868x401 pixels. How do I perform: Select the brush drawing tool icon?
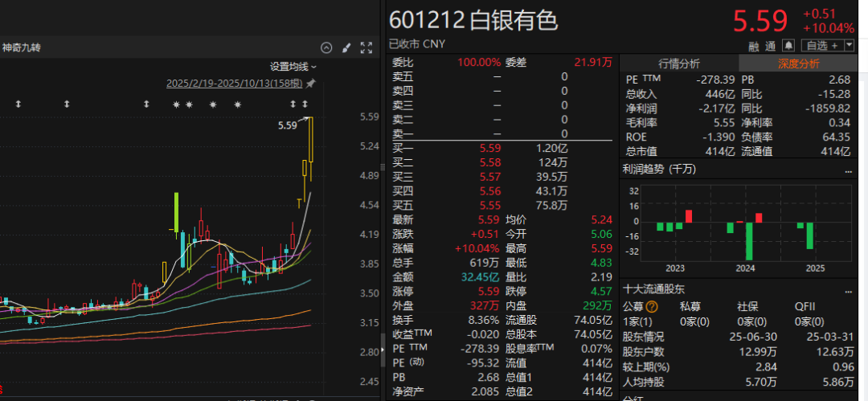(346, 47)
